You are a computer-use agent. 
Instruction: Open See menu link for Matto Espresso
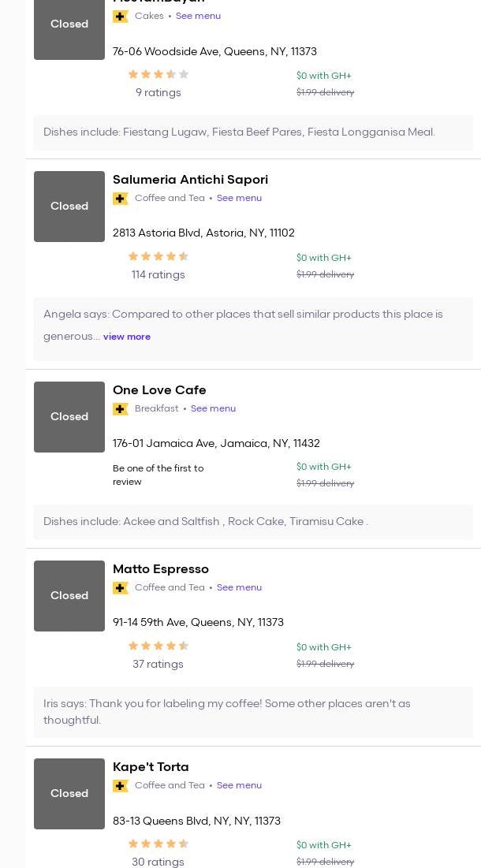click(239, 587)
